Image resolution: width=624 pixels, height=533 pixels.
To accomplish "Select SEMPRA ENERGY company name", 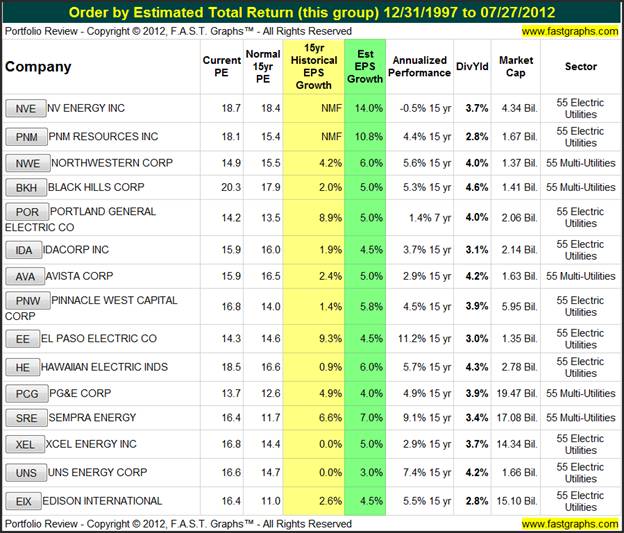I will tap(92, 418).
